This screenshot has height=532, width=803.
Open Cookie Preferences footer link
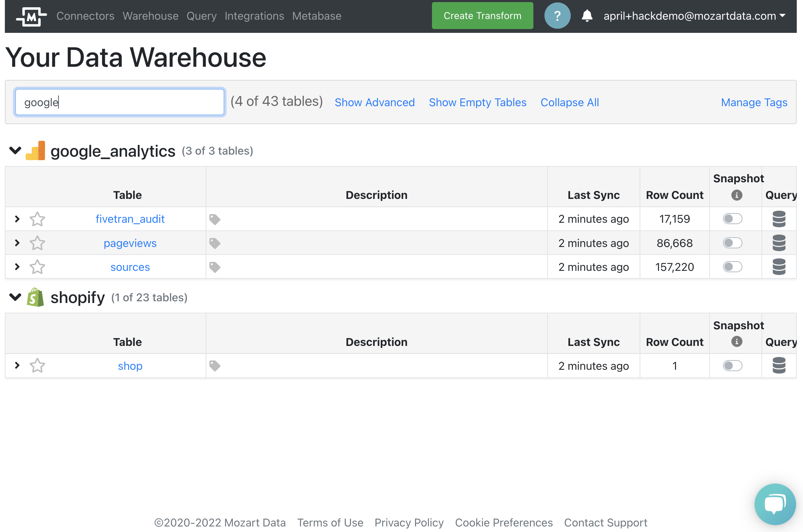pyautogui.click(x=504, y=522)
